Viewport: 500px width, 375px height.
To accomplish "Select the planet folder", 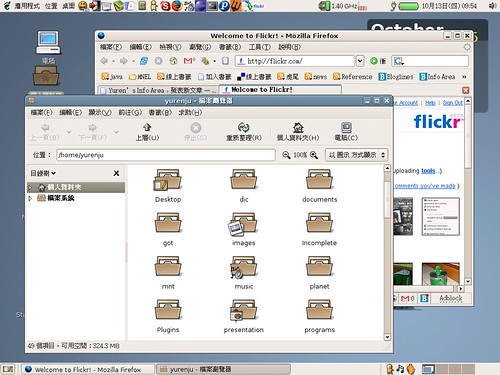I will [x=319, y=267].
